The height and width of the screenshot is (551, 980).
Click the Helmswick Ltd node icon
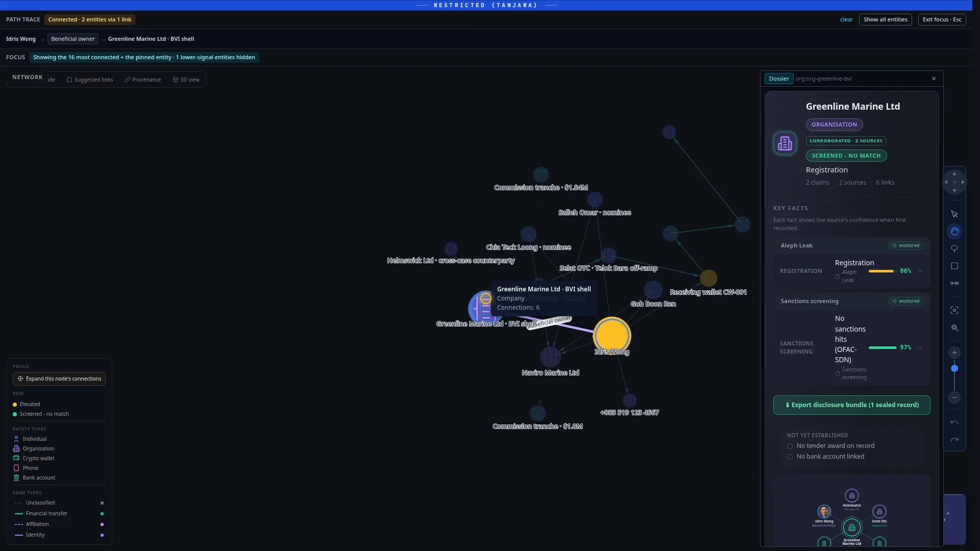[451, 248]
